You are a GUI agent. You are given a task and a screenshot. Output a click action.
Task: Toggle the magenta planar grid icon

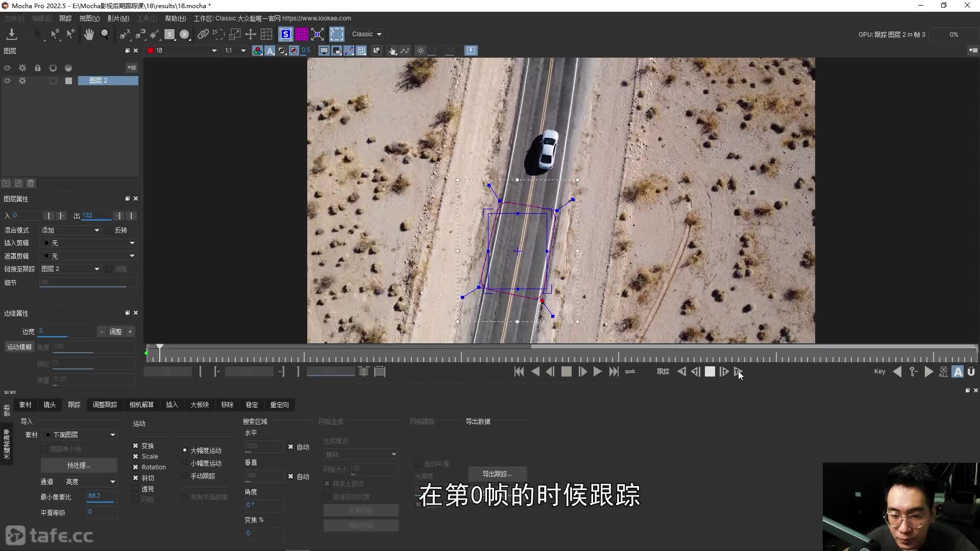(x=302, y=34)
